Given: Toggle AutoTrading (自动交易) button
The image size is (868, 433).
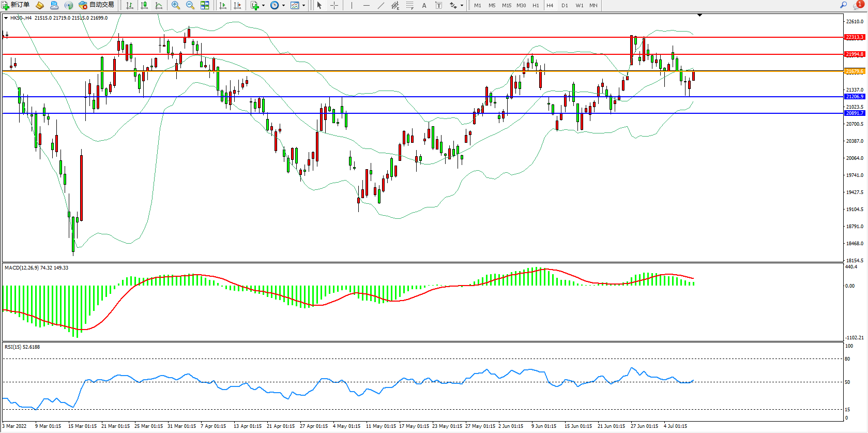Looking at the screenshot, I should 96,5.
